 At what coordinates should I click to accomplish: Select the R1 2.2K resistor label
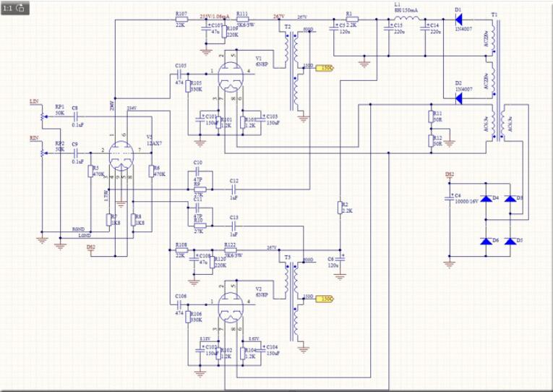coord(349,14)
